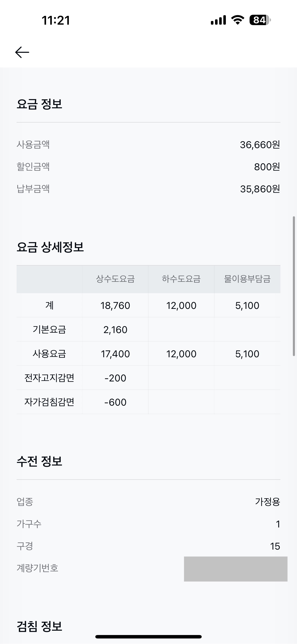Click the vertical scrollbar on the right

[x=294, y=286]
